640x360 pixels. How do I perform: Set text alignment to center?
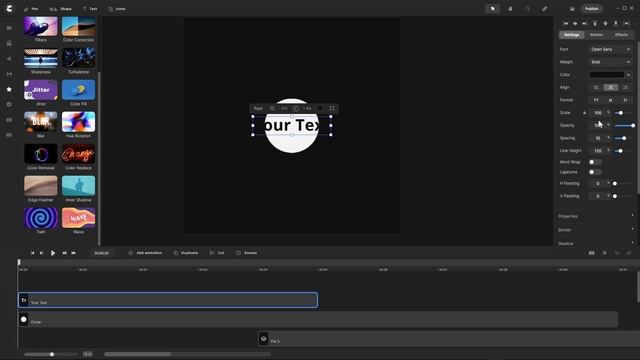click(611, 87)
